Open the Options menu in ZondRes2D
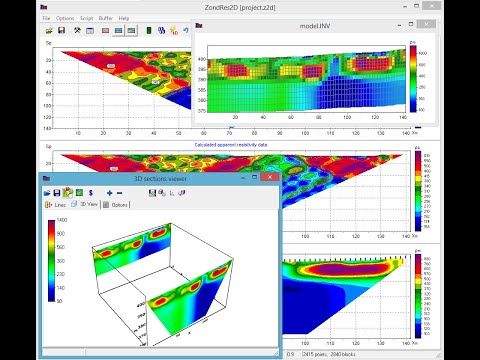 coord(65,18)
